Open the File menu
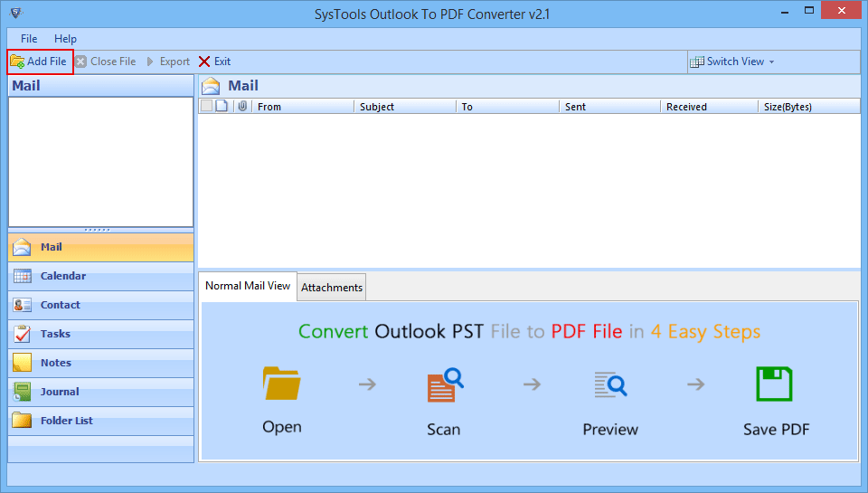 coord(29,39)
